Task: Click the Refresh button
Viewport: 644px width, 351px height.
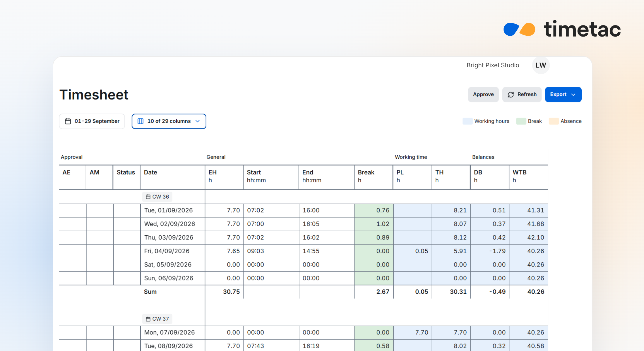Action: (x=522, y=94)
